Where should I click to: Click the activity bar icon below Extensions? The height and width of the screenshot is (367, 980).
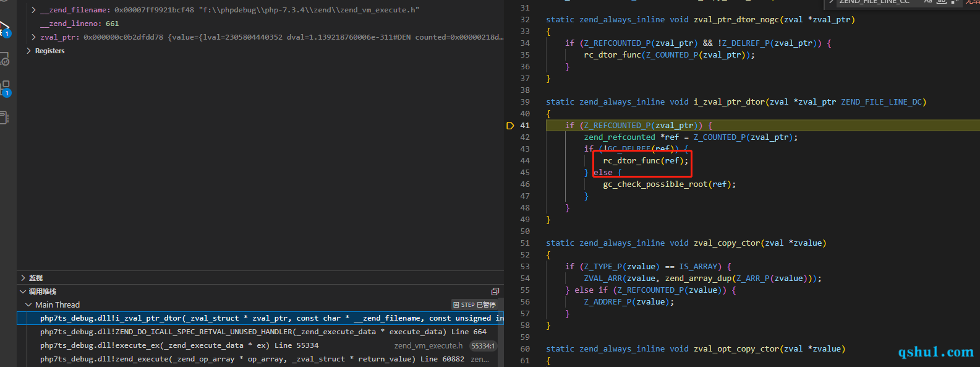click(x=4, y=118)
